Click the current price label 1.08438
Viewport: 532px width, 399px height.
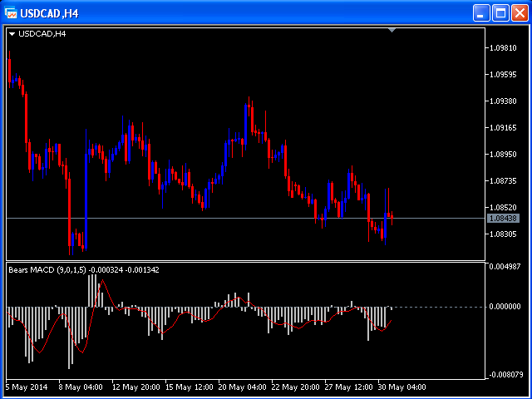pyautogui.click(x=503, y=218)
